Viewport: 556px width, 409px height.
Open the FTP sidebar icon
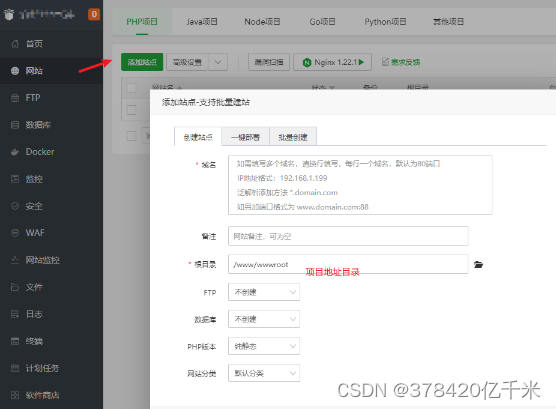[15, 98]
